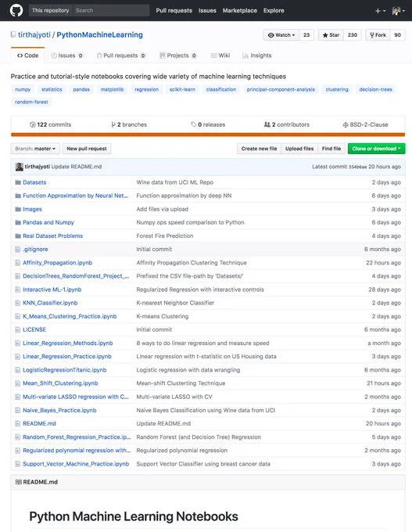Click Find file button

[x=331, y=149]
